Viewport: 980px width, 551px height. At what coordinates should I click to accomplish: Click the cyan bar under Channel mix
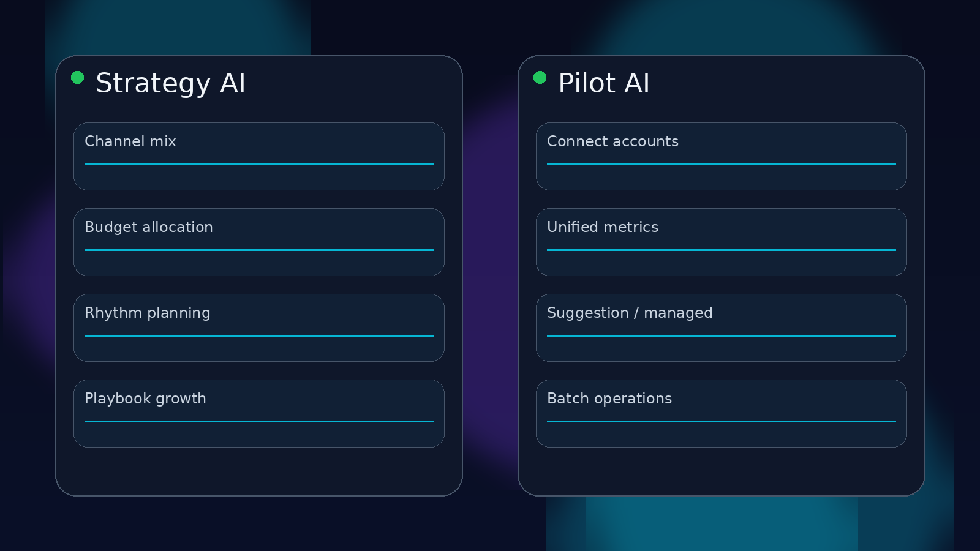tap(259, 164)
